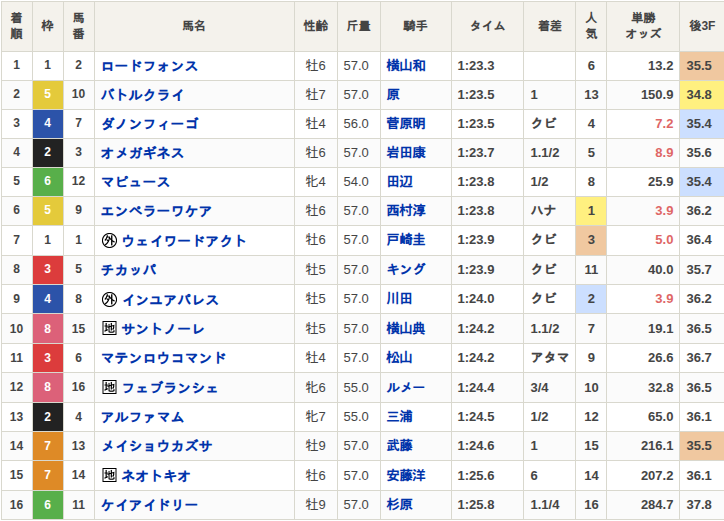Click the 単勝オッズ column header

642,26
